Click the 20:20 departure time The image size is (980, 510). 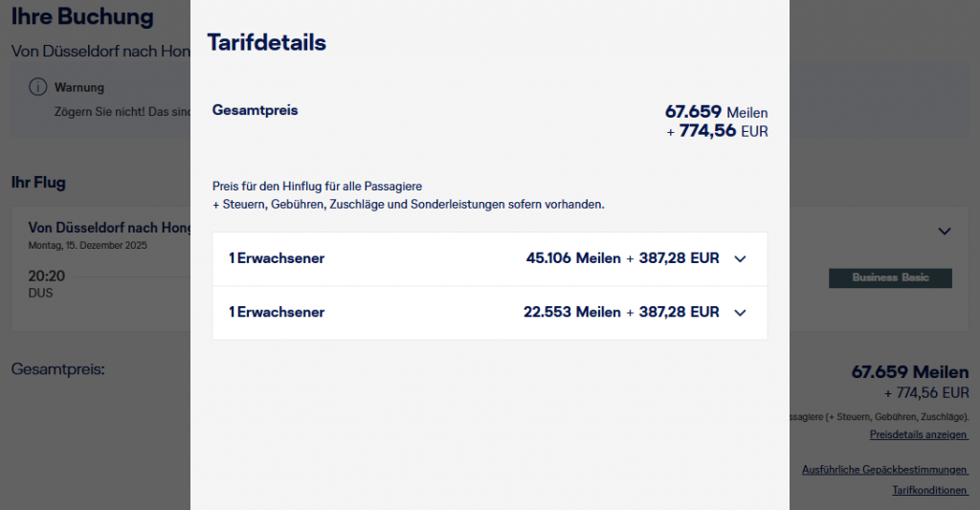pos(46,276)
